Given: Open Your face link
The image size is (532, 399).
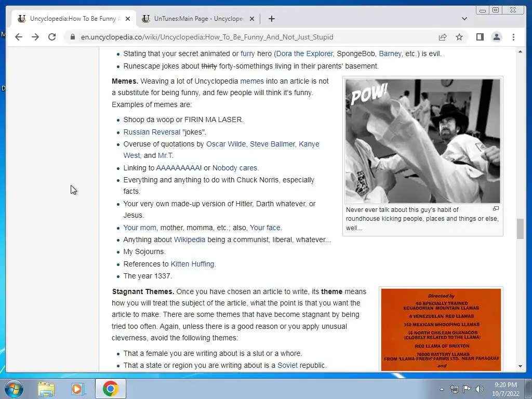Looking at the screenshot, I should 265,228.
